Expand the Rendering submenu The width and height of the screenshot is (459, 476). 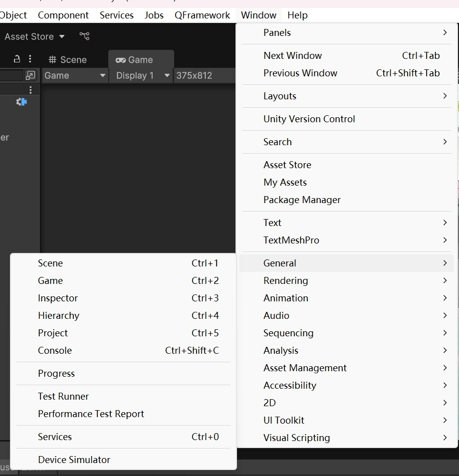pos(347,280)
